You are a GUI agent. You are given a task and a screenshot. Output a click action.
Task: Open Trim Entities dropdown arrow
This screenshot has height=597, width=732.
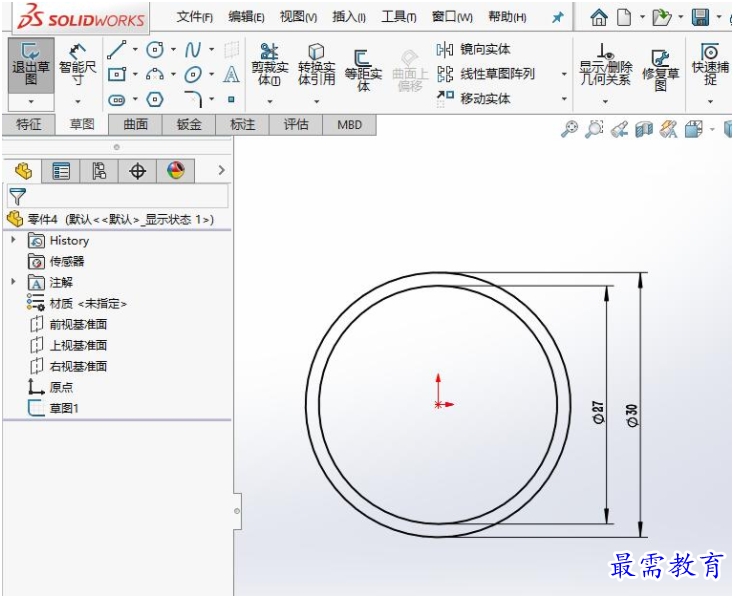click(x=270, y=101)
